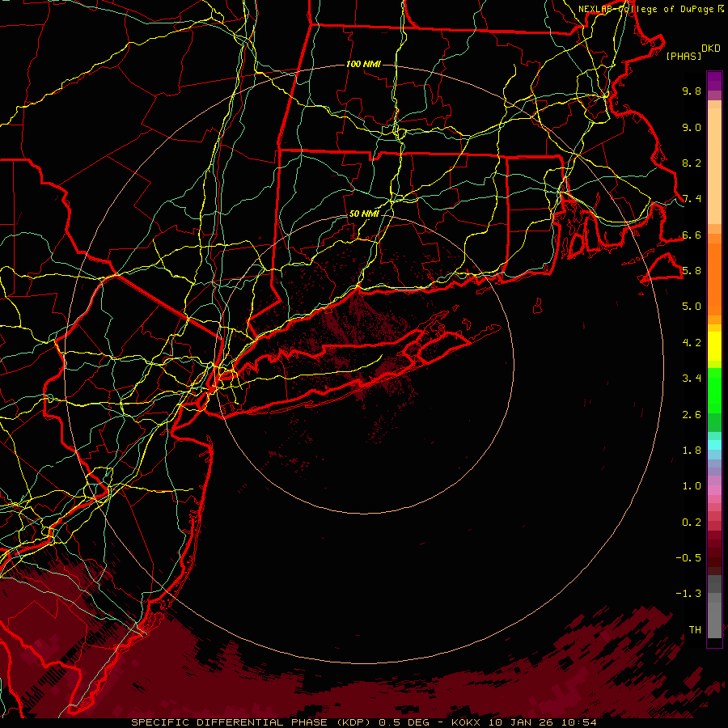728x728 pixels.
Task: Click the 8.2 scale value
Action: click(692, 163)
